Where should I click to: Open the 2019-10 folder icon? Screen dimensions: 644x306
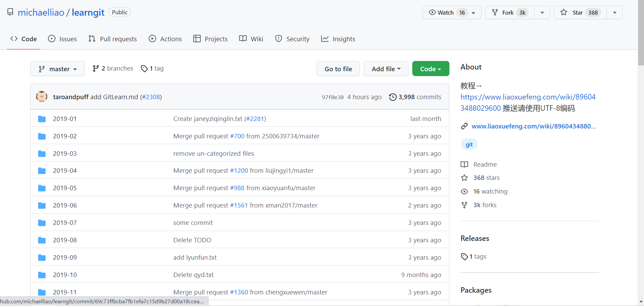(x=42, y=275)
